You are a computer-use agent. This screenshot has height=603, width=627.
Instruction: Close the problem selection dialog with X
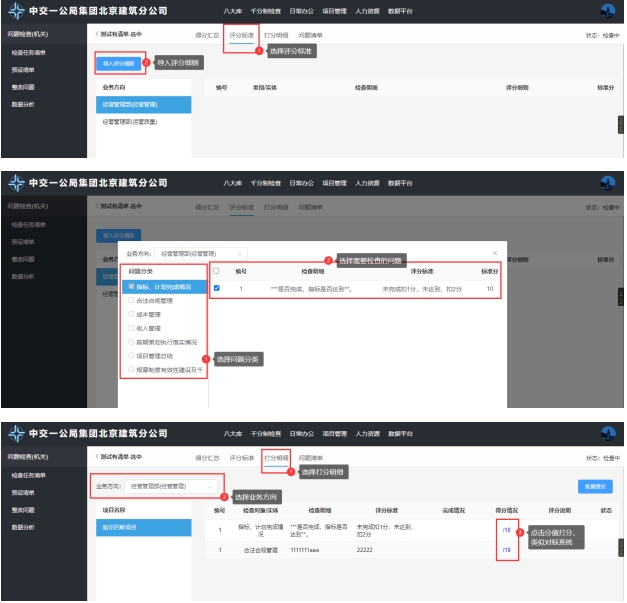tap(495, 254)
